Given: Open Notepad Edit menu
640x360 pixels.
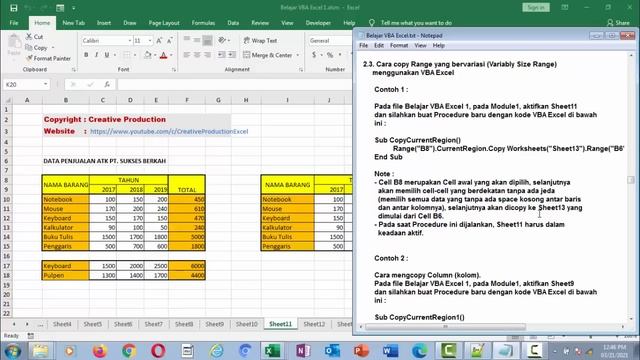Looking at the screenshot, I should (379, 45).
